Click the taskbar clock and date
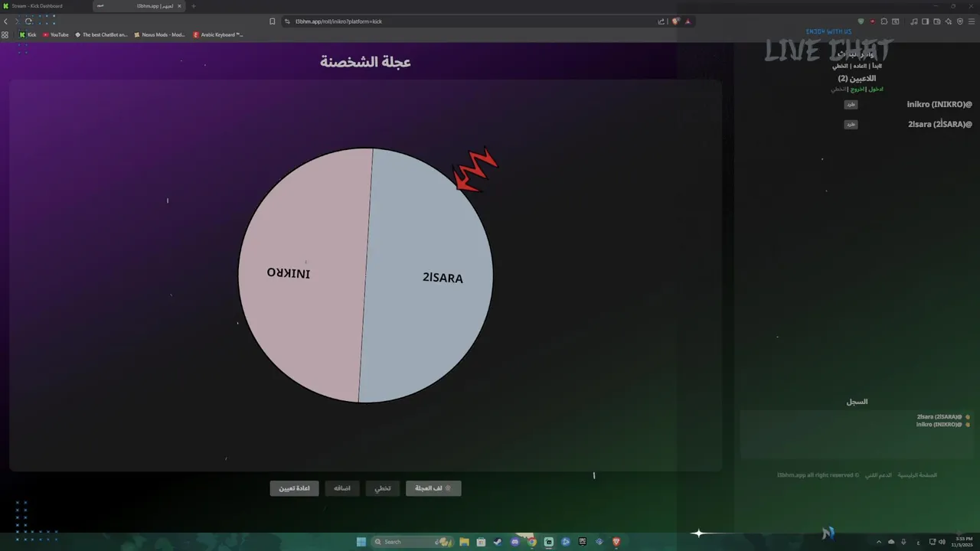 point(962,542)
